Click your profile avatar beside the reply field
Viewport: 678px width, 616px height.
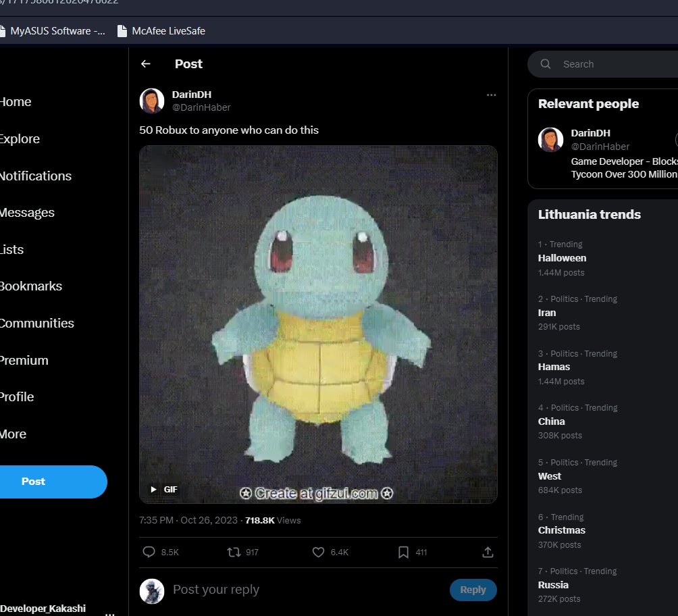click(x=152, y=591)
